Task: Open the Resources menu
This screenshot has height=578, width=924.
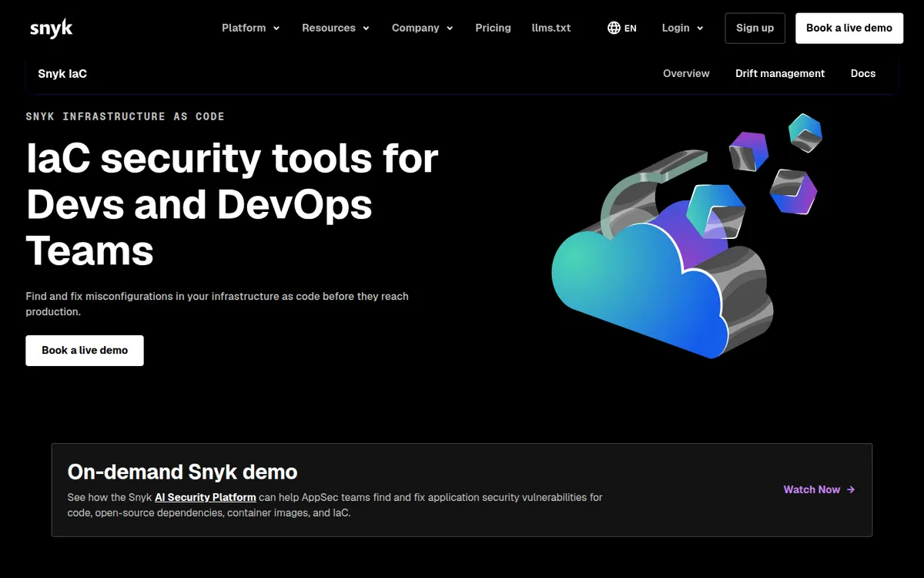Action: pyautogui.click(x=336, y=28)
